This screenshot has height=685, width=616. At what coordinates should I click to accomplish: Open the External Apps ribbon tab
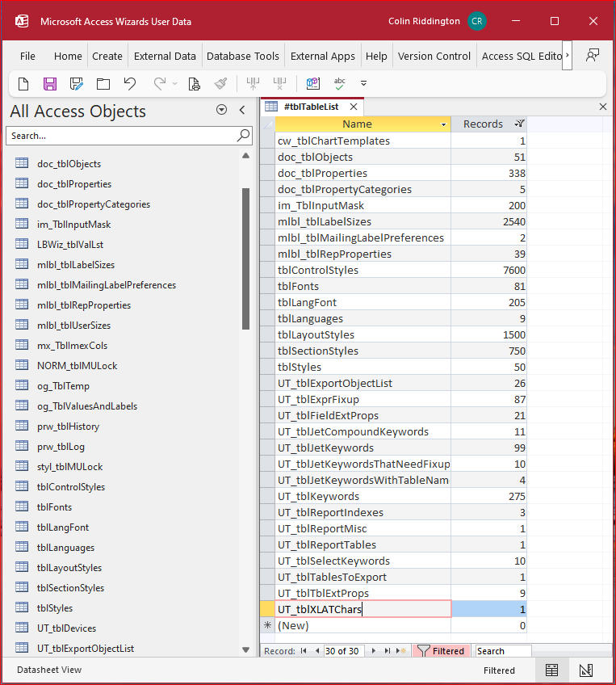[x=323, y=56]
